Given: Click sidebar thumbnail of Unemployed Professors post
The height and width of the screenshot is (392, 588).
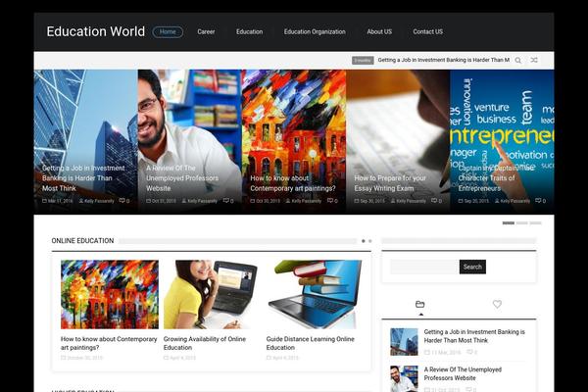Looking at the screenshot, I should [404, 379].
